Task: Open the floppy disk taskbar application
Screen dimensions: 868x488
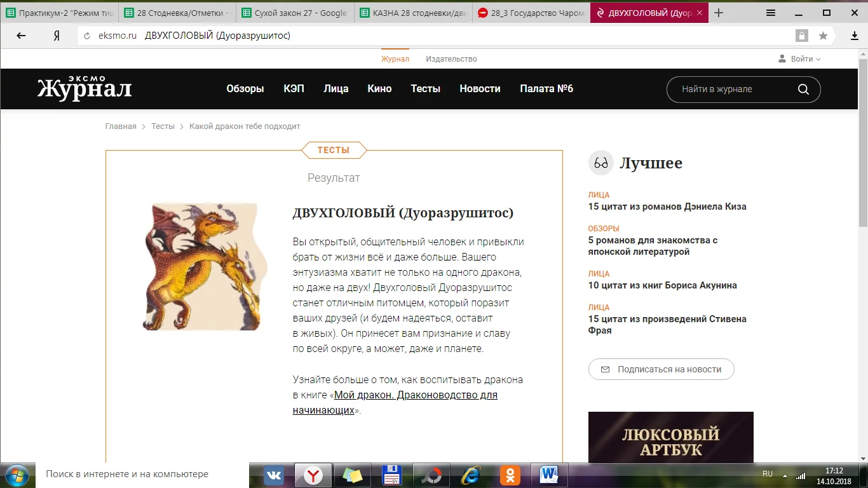Action: click(x=392, y=475)
